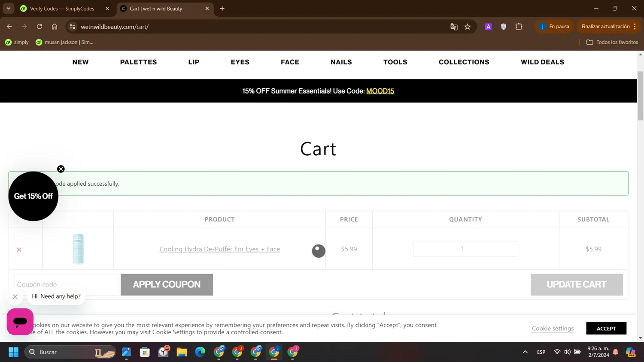Screen dimensions: 644x362
Task: Click Finalizar actualización button
Action: coord(605,27)
